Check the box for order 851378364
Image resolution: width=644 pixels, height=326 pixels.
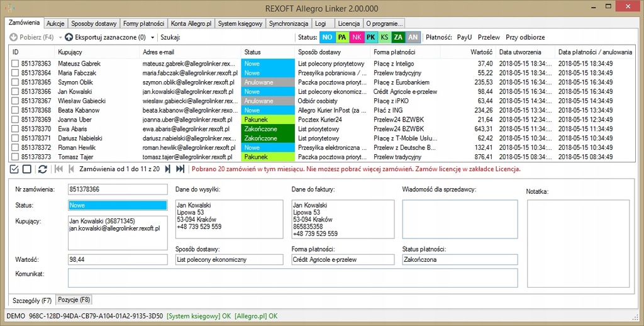tap(15, 73)
